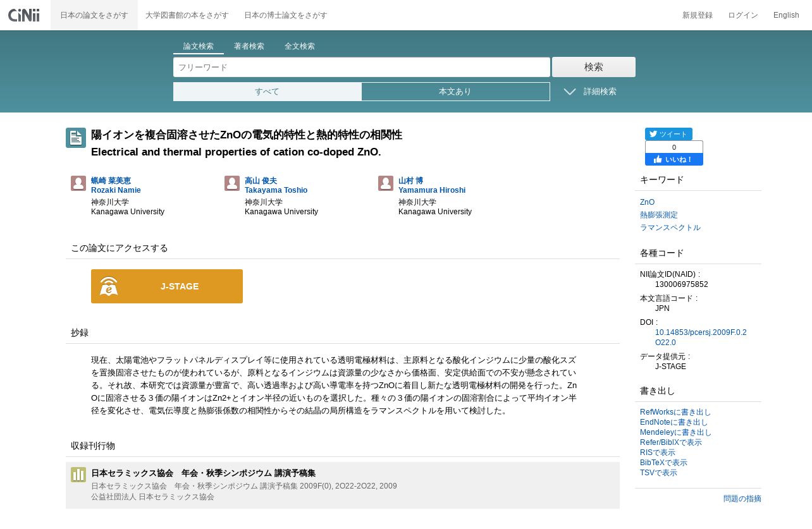Click ログイン link
The height and width of the screenshot is (529, 812).
(x=743, y=15)
